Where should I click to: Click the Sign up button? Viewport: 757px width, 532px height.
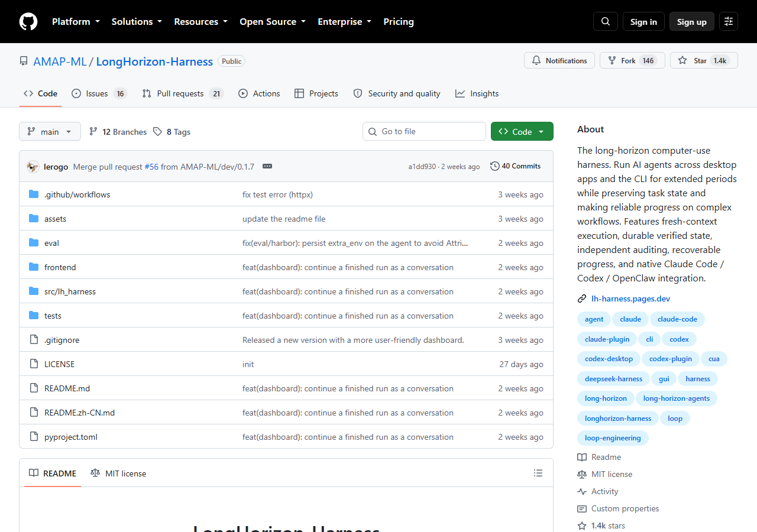pos(692,21)
